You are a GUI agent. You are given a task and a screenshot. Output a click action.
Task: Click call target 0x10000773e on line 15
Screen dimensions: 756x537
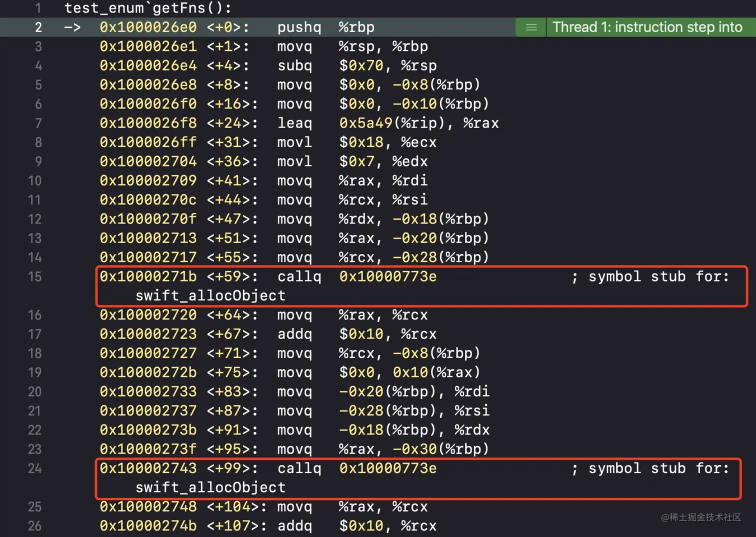(x=387, y=276)
